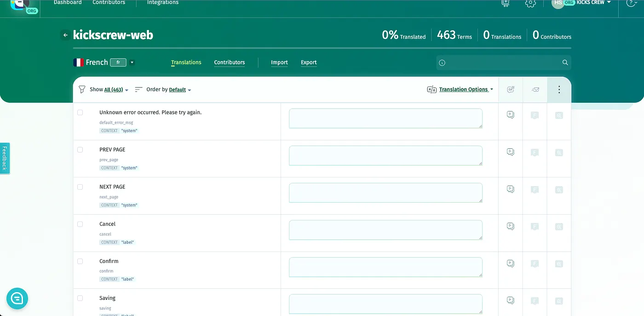The width and height of the screenshot is (644, 316).
Task: Expand the Translation Options dropdown
Action: pos(466,89)
